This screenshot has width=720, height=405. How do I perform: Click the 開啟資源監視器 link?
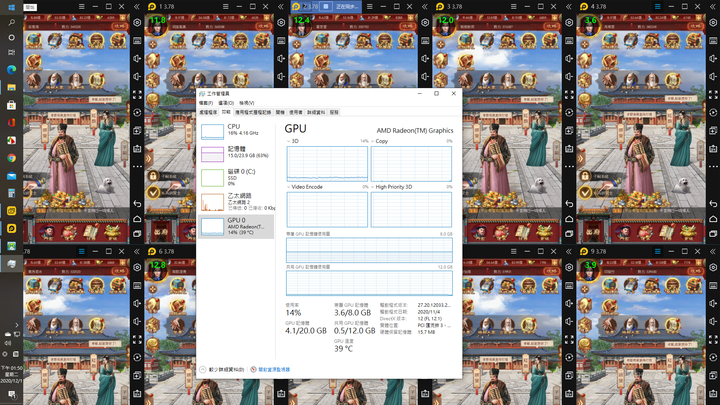point(274,369)
